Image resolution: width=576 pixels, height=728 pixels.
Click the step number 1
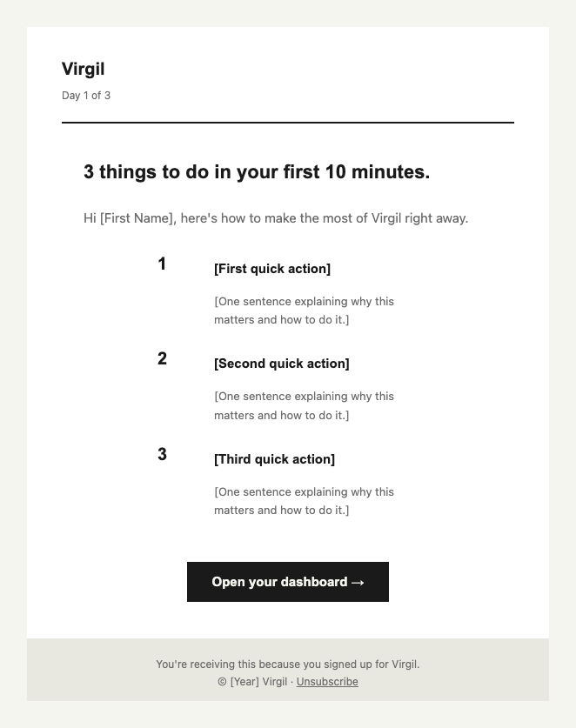click(x=162, y=264)
